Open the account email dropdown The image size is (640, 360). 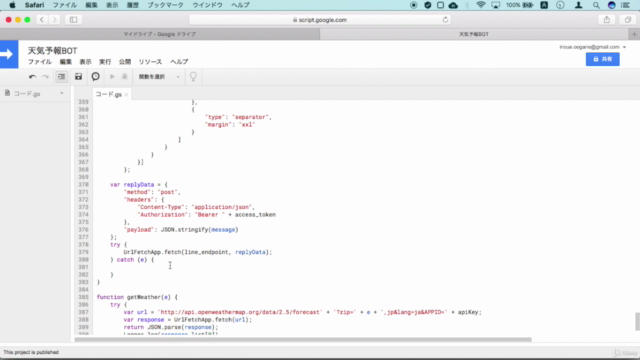pos(593,47)
